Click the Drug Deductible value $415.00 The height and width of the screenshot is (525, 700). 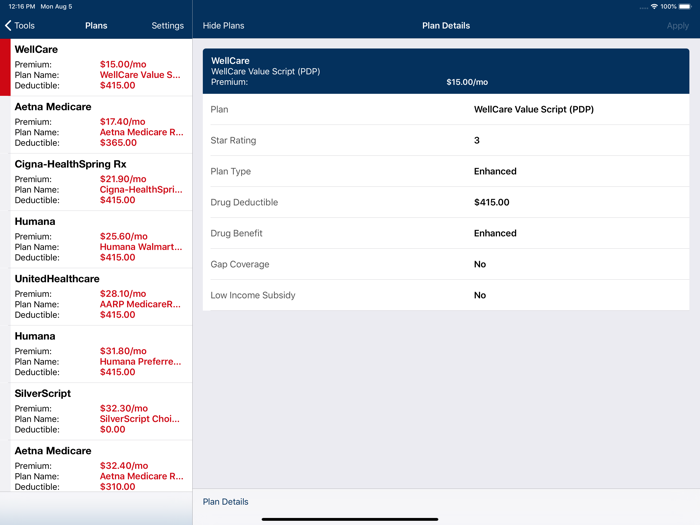(x=492, y=202)
